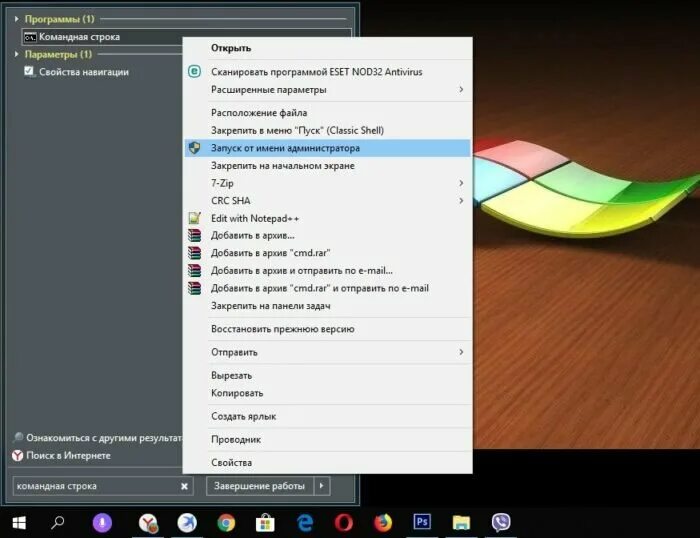Viewport: 700px width, 538px height.
Task: Open the Microsoft Store taskbar icon
Action: tap(265, 522)
